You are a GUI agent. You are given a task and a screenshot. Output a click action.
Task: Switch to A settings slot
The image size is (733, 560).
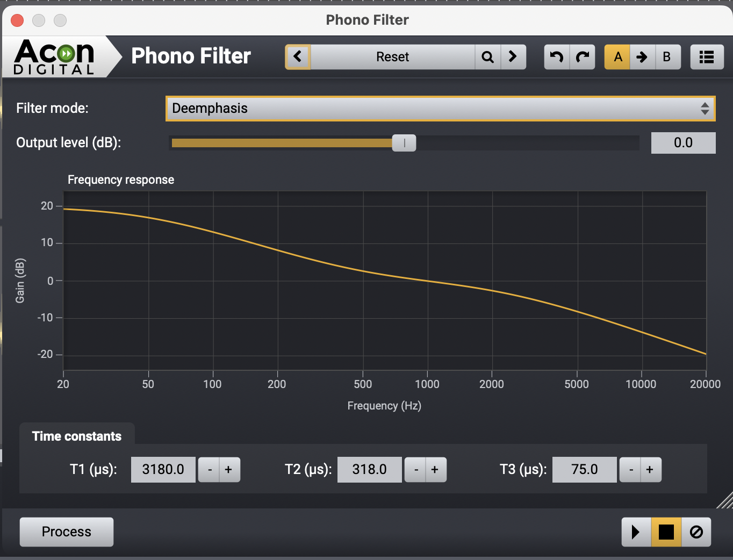click(x=617, y=57)
